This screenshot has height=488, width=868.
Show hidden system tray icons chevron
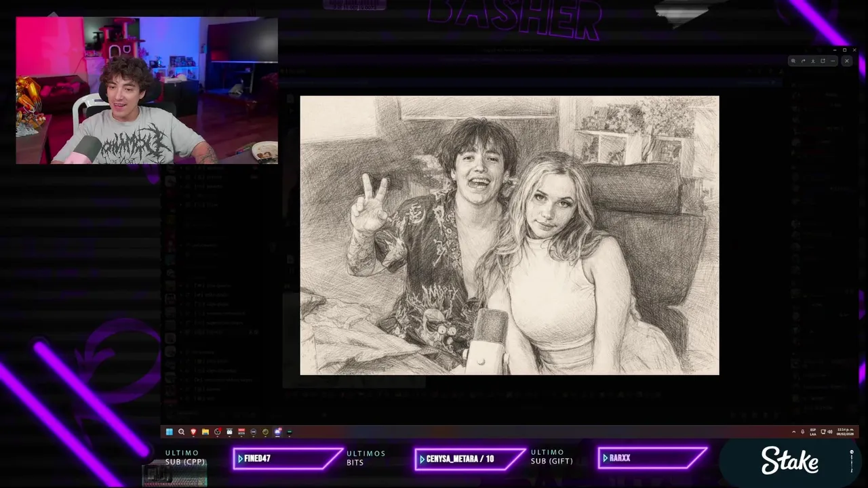(x=794, y=432)
